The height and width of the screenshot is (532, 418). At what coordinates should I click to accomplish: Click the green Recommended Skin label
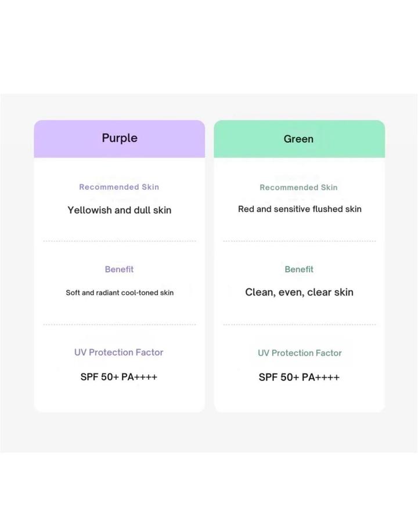(x=298, y=188)
